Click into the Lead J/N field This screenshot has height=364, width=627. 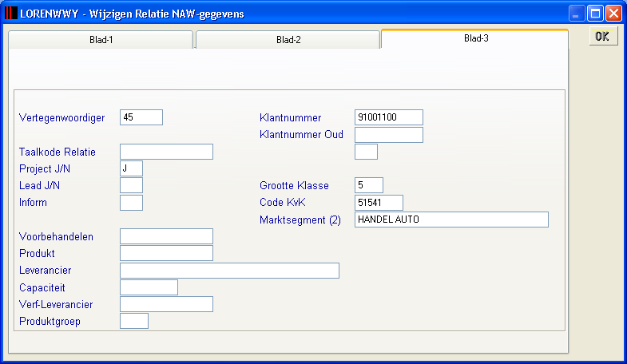pyautogui.click(x=131, y=185)
